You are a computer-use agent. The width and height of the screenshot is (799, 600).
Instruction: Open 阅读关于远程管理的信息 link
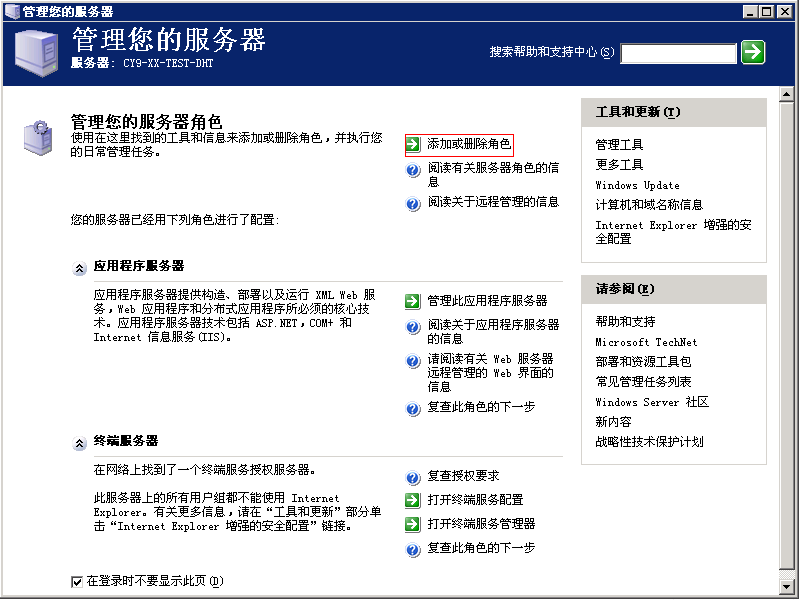pyautogui.click(x=493, y=202)
